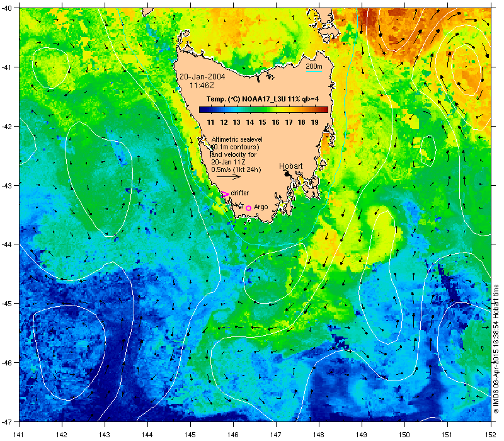
Task: Click latitude axis label '-44'
Action: [6, 244]
